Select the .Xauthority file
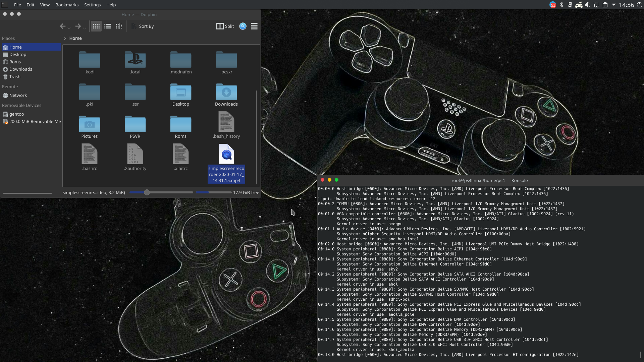The image size is (644, 362). (x=135, y=157)
